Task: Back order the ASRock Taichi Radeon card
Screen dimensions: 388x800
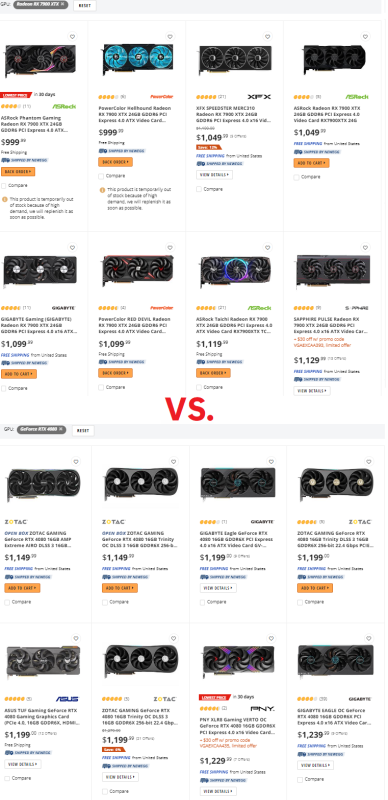Action: [213, 373]
